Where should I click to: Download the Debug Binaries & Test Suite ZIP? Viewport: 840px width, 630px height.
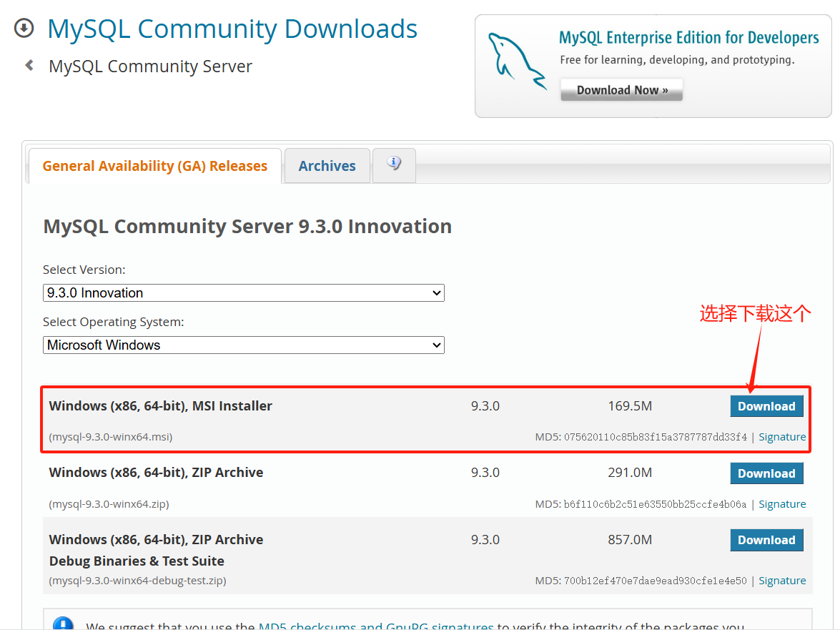coord(766,540)
